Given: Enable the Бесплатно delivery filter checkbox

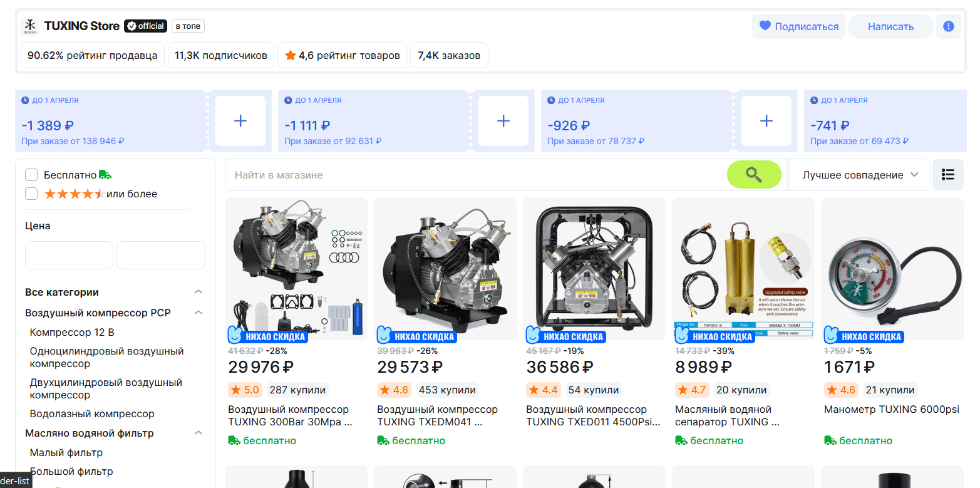Looking at the screenshot, I should (31, 175).
